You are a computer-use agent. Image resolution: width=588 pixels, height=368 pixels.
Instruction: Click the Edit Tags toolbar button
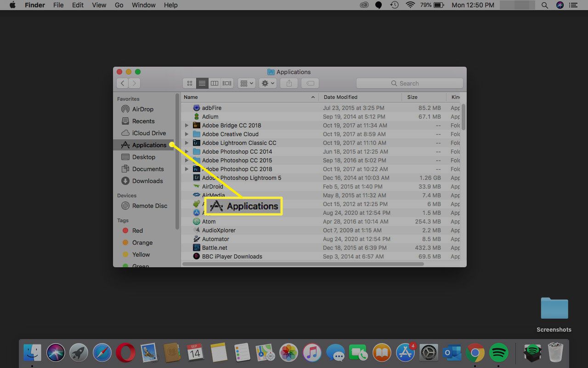coord(310,83)
